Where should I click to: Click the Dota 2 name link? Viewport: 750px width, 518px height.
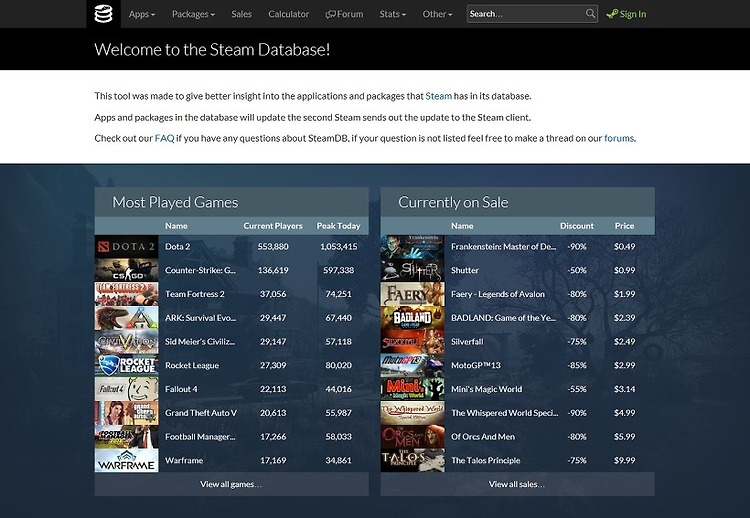[177, 247]
